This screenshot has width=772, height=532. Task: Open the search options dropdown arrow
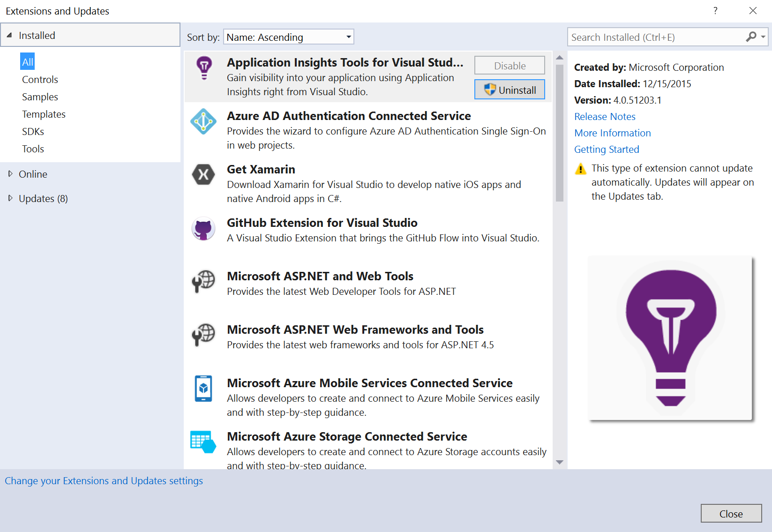763,37
